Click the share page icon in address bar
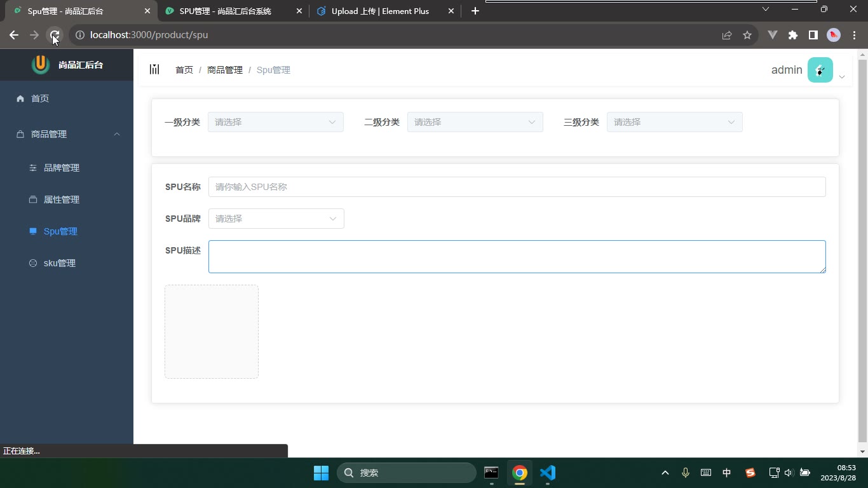The height and width of the screenshot is (488, 868). [727, 35]
